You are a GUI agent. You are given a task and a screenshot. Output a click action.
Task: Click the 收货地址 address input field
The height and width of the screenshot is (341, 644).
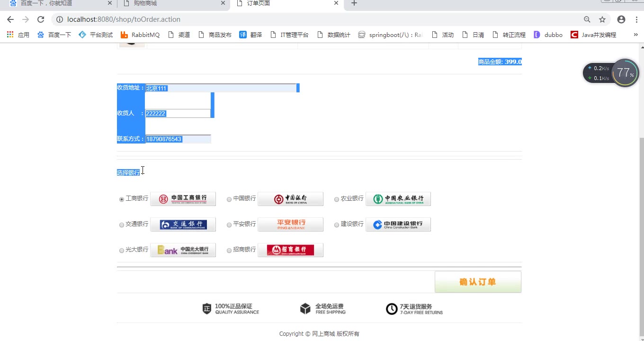coord(221,88)
